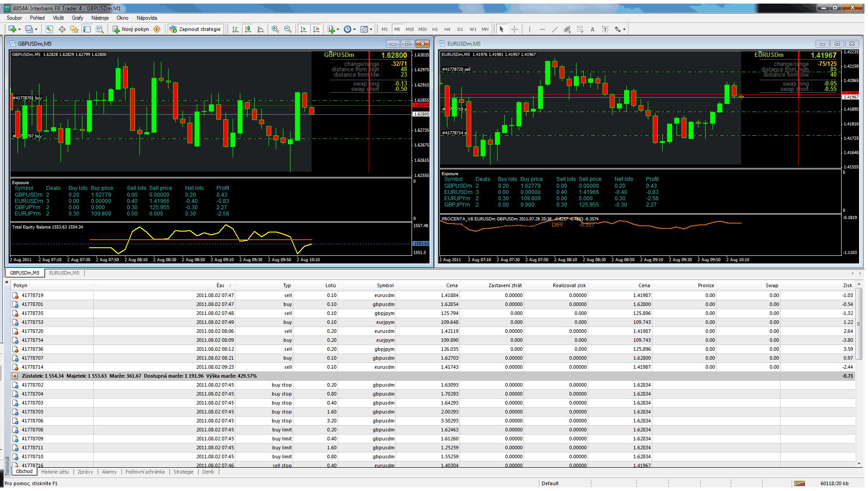Expand the arrows objects dropdown

click(x=624, y=29)
